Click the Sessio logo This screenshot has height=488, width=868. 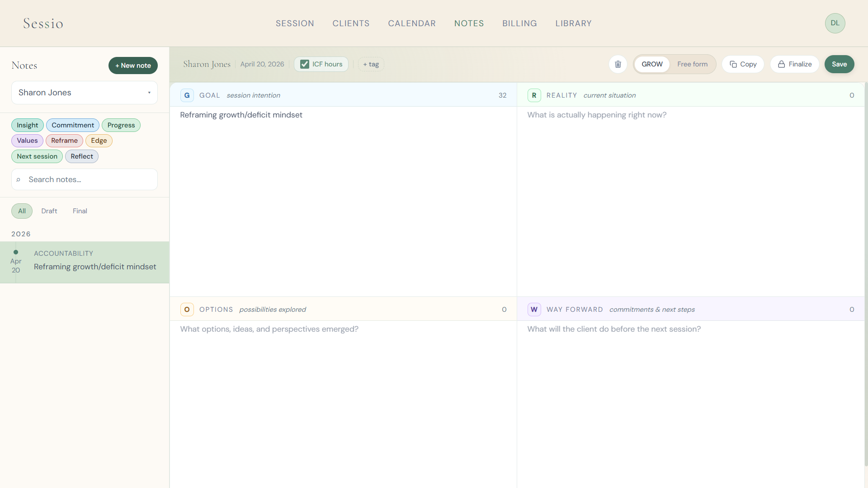tap(43, 23)
